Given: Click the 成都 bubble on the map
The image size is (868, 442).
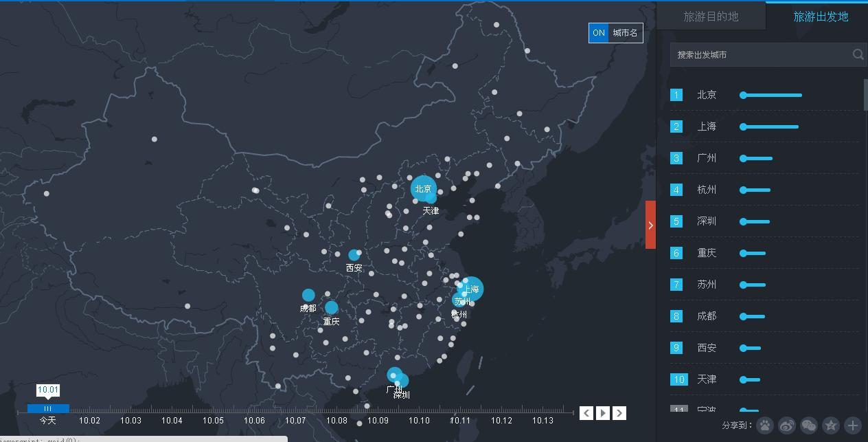Looking at the screenshot, I should (308, 296).
